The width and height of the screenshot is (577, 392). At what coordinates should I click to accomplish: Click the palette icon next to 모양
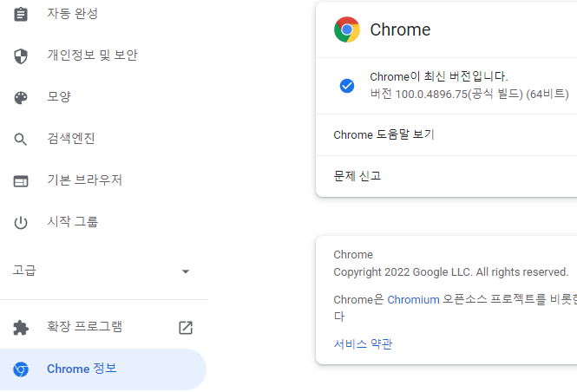coord(21,98)
